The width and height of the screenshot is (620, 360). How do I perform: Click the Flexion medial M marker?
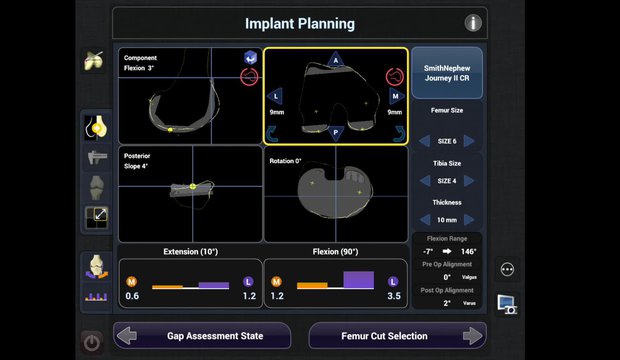click(x=276, y=282)
